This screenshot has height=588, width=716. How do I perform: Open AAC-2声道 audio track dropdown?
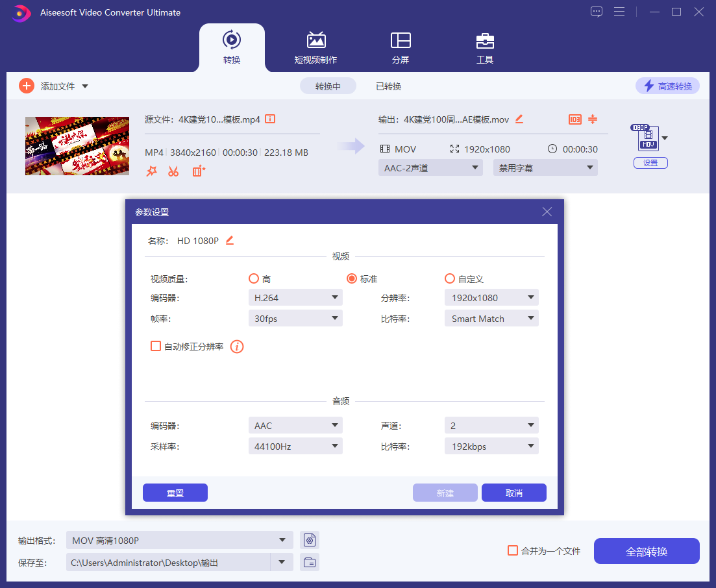point(430,167)
